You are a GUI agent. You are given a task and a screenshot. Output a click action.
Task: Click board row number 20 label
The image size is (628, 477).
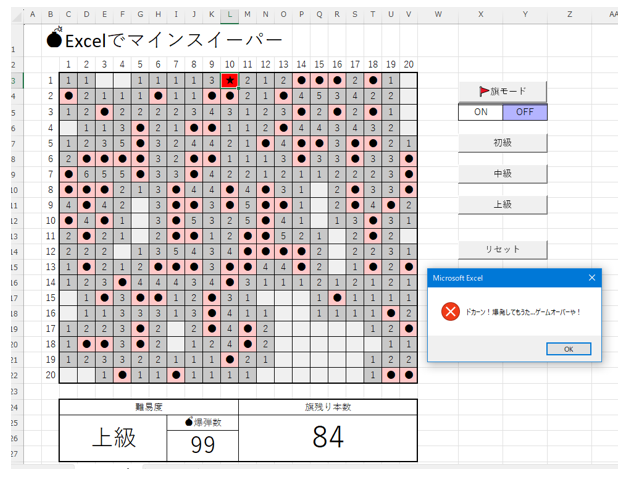[50, 375]
